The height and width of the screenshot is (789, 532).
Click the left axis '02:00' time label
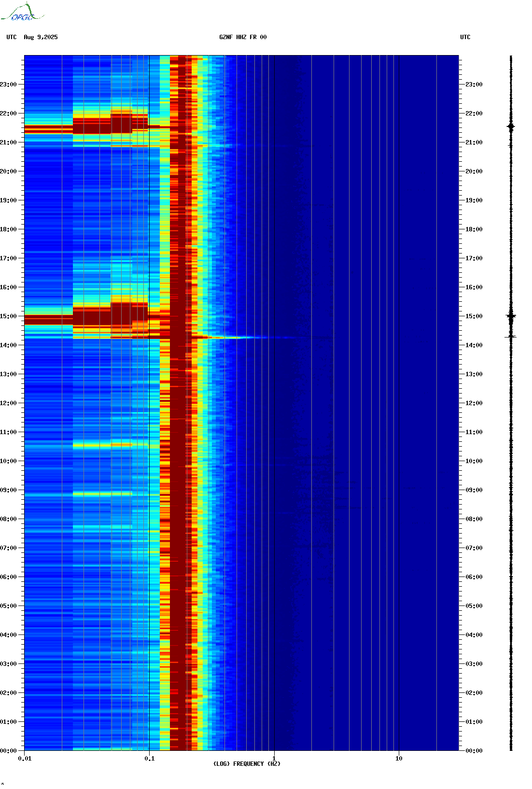coord(8,693)
